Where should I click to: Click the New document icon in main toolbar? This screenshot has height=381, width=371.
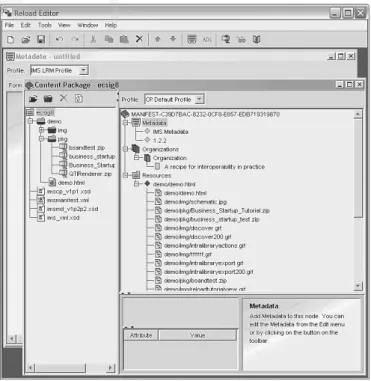[11, 40]
